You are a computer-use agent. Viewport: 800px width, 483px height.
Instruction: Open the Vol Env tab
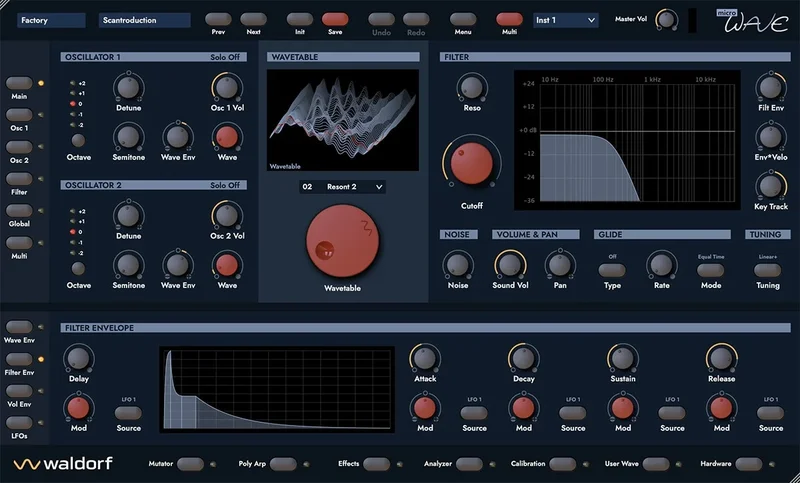(19, 391)
